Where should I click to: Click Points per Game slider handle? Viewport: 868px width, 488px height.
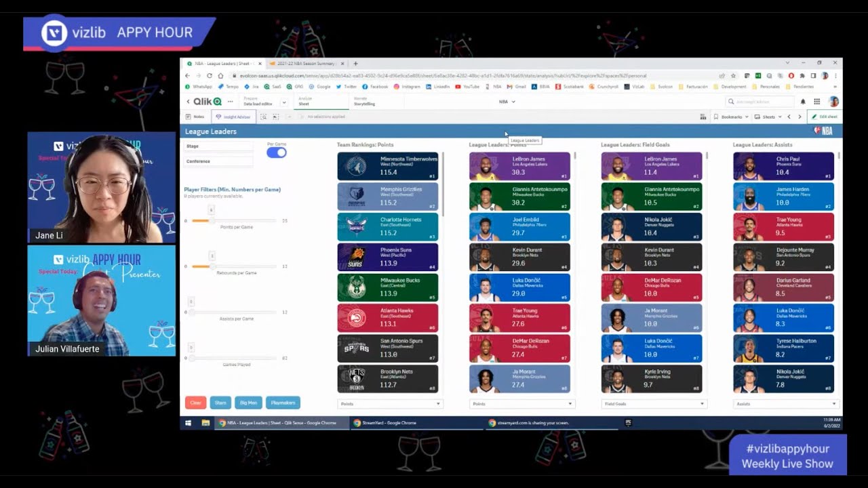tap(210, 220)
